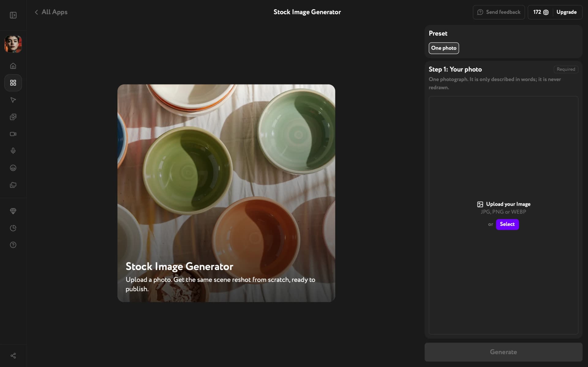The width and height of the screenshot is (588, 367).
Task: Click the Step 1: Your photo heading
Action: (x=455, y=69)
